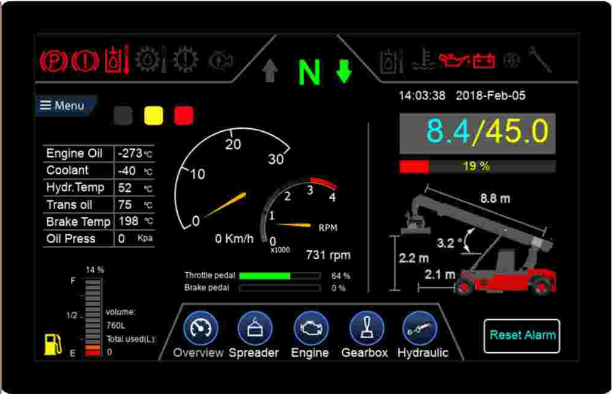
Task: Click the 19 % load progress bar
Action: 477,166
